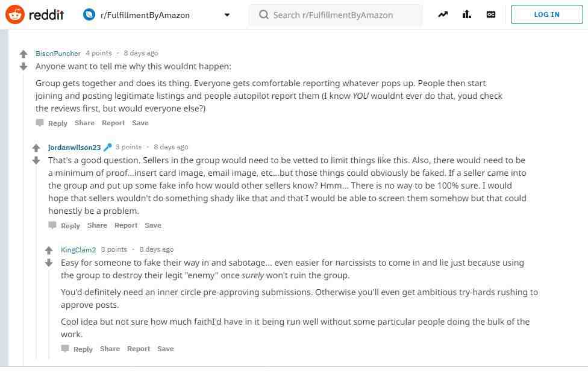Screen dimensions: 588x371
Task: Open jordanwilson23's user profile link
Action: 74,148
